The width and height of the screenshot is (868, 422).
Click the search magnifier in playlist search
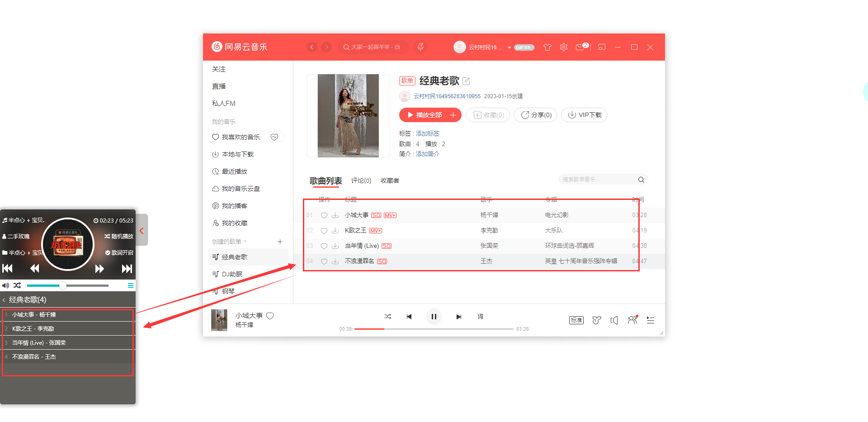[x=641, y=180]
